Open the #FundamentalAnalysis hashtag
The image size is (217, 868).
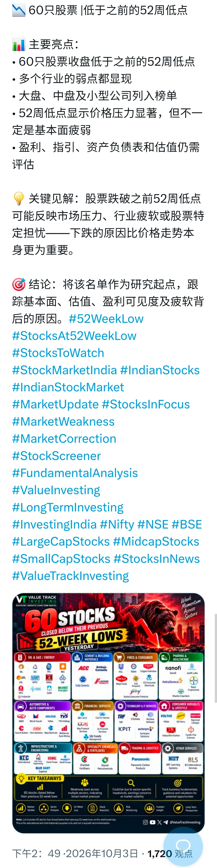[x=75, y=473]
